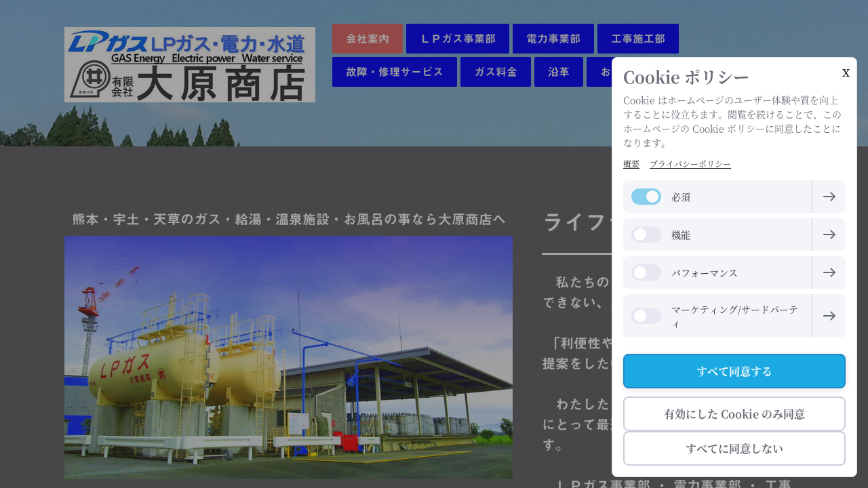This screenshot has height=488, width=868.
Task: Click the すべて同意する button
Action: coord(734,371)
